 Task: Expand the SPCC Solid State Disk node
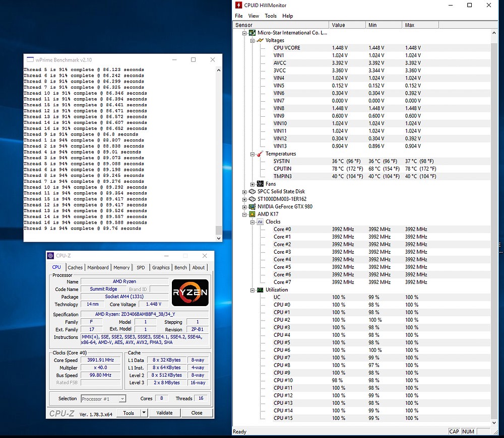point(244,192)
